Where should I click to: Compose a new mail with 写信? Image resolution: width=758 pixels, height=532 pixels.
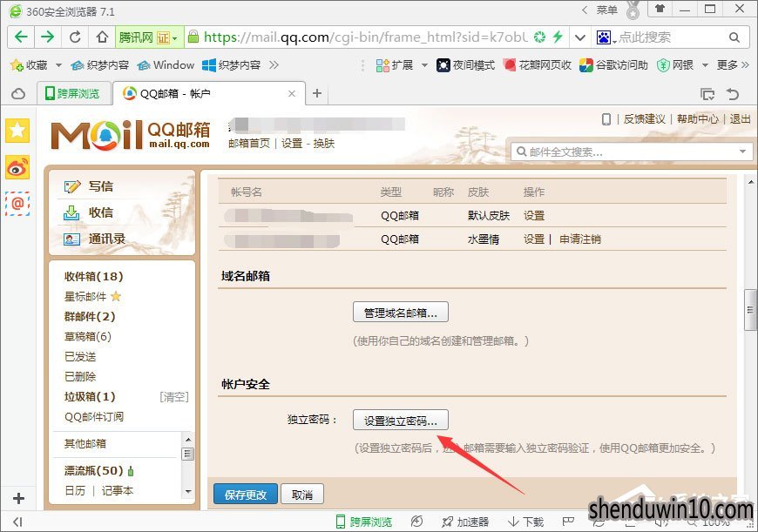[100, 186]
